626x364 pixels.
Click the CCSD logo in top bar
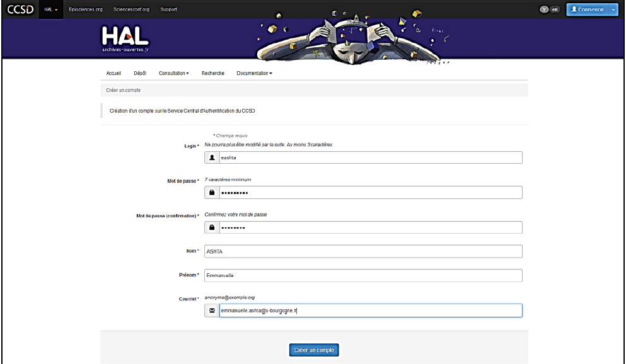tap(20, 9)
